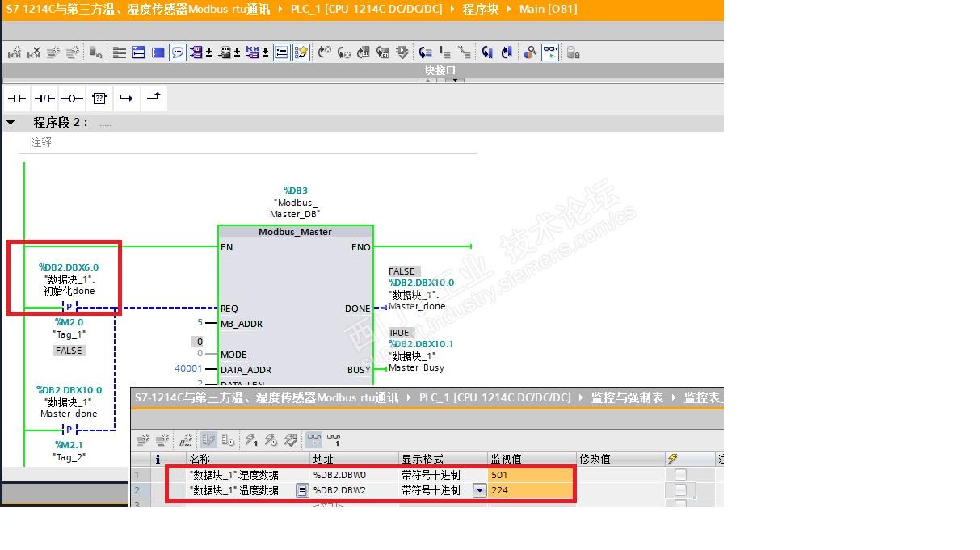Click monitoring on/off glasses icon in editor

(551, 52)
